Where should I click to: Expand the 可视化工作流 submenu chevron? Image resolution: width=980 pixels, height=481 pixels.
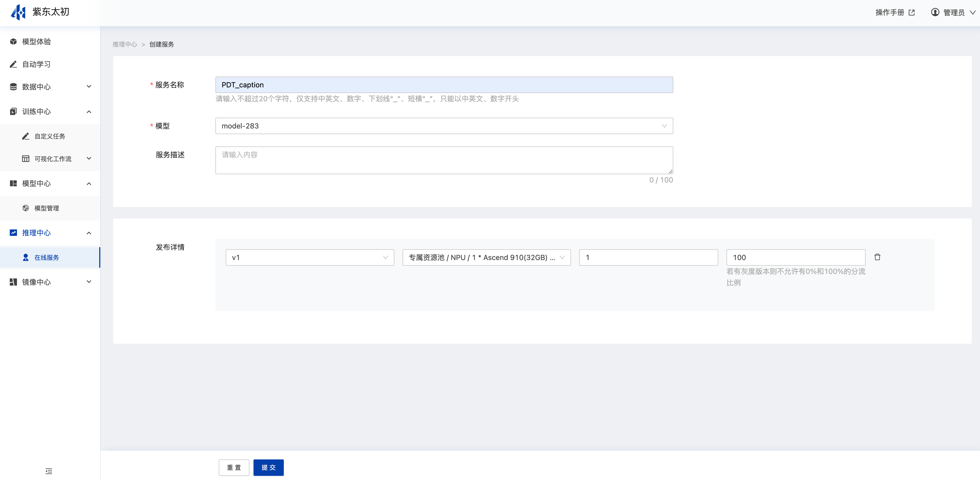pos(89,158)
